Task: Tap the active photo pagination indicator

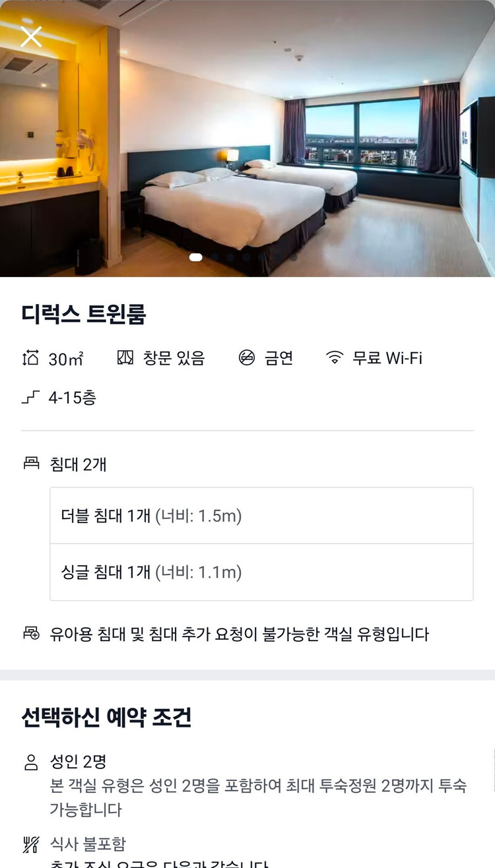Action: pos(195,257)
